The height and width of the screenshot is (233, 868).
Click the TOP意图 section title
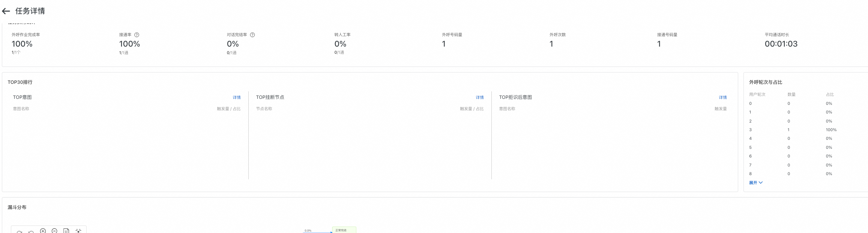23,97
